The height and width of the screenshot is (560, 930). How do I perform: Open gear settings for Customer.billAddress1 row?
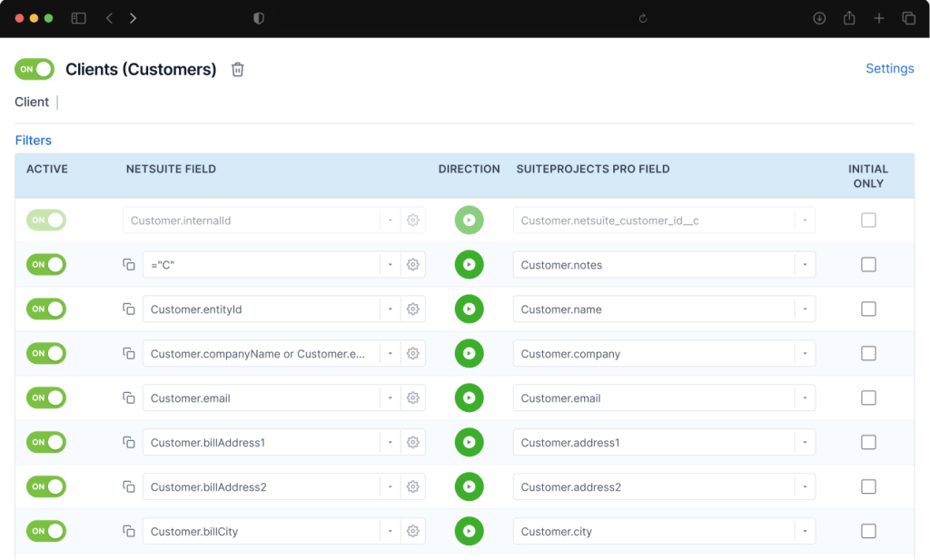click(x=413, y=443)
